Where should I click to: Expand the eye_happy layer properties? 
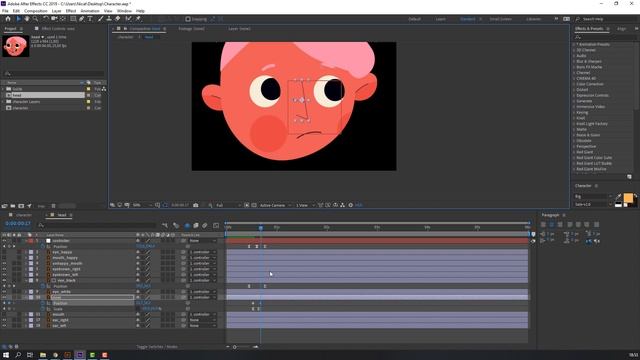point(26,252)
